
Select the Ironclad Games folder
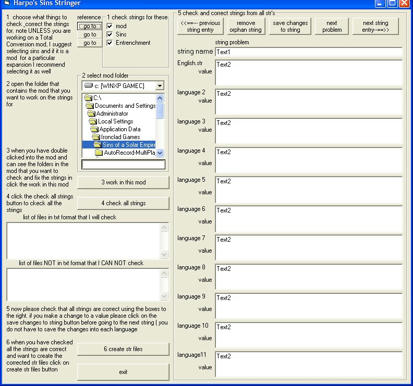pyautogui.click(x=116, y=137)
